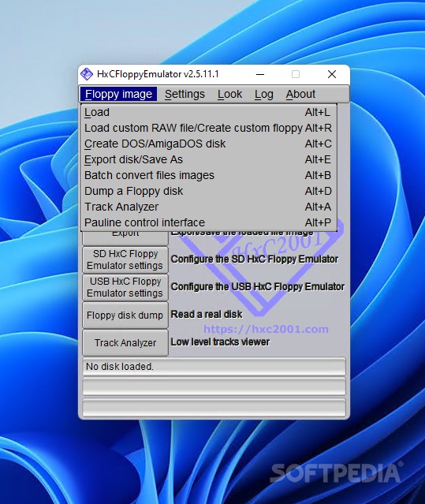This screenshot has width=425, height=504.
Task: Open the Floppy image menu
Action: (x=118, y=94)
